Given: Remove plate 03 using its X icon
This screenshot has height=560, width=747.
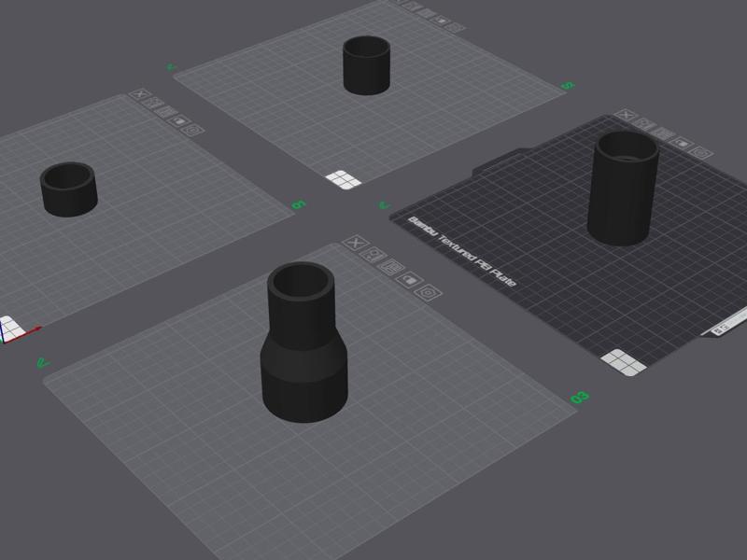Looking at the screenshot, I should coord(356,243).
